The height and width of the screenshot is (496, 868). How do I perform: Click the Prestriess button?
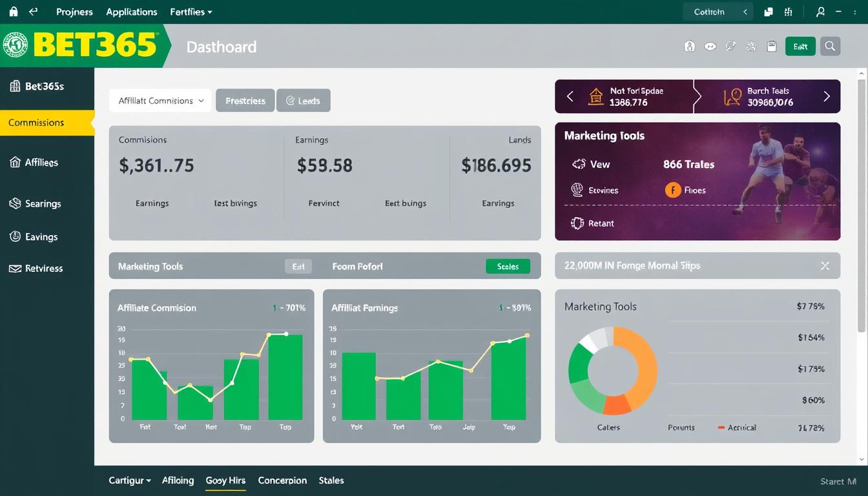coord(245,101)
